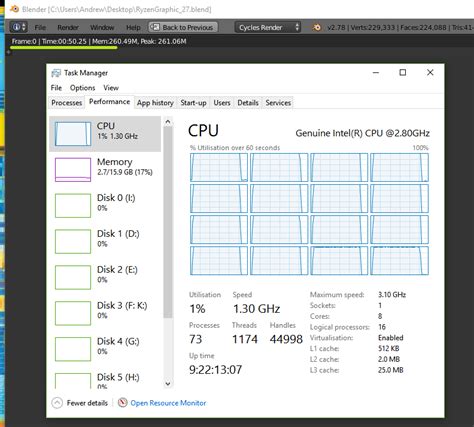Viewport: 474px width, 427px height.
Task: Switch to App history tab
Action: click(x=155, y=103)
